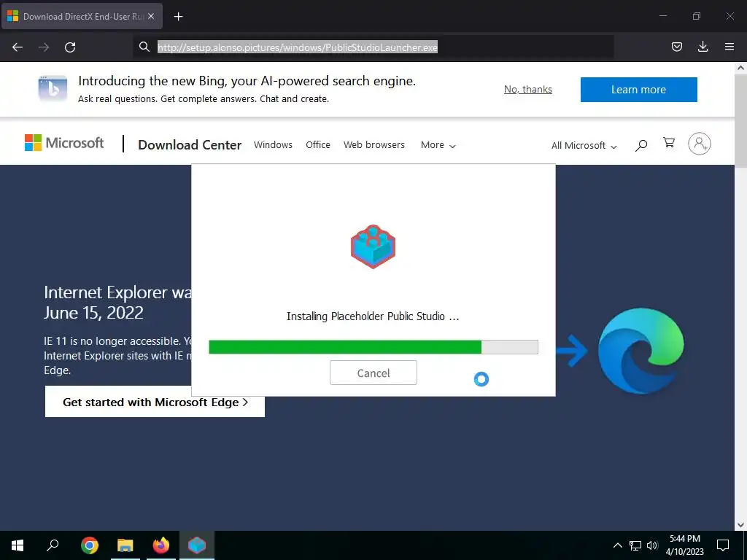Close the Download DirectX End-User tab

(x=151, y=16)
